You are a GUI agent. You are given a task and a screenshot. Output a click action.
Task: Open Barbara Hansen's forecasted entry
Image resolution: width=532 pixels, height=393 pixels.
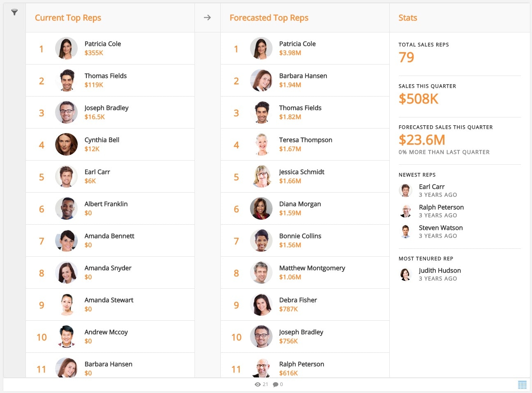[x=303, y=80]
